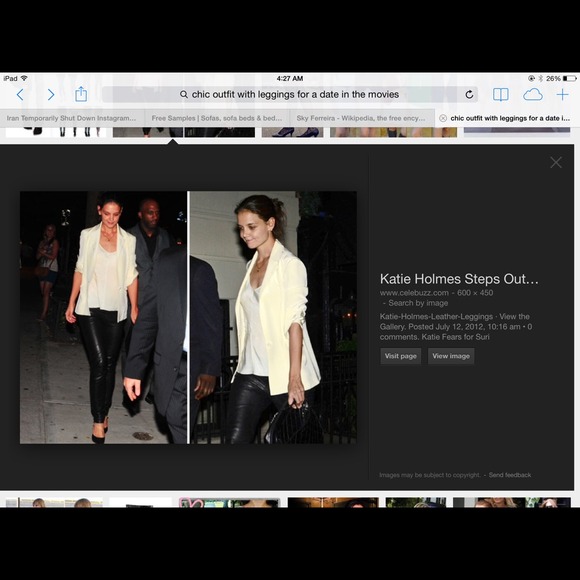Switch to Sky Ferreira Wikipedia tab
This screenshot has width=580, height=580.
tap(362, 118)
